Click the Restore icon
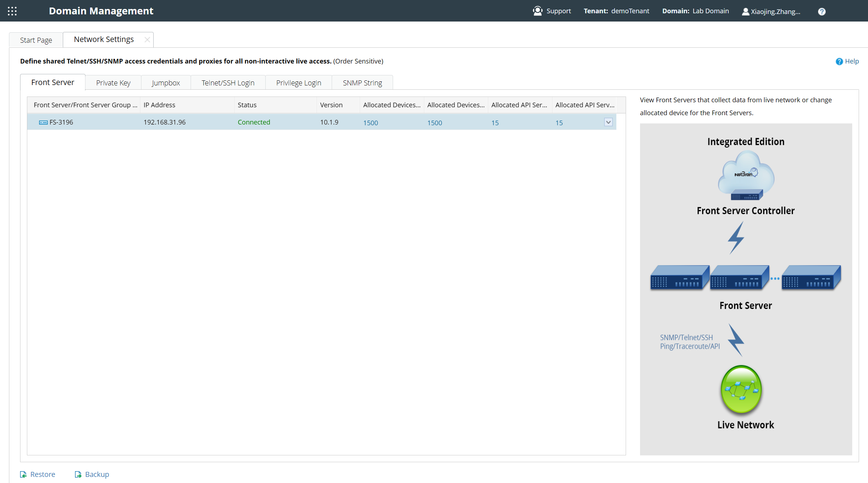This screenshot has width=868, height=483. coord(23,474)
